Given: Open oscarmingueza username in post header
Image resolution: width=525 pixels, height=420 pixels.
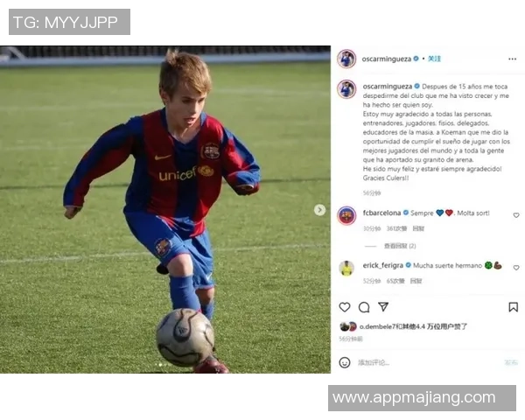Looking at the screenshot, I should click(387, 59).
